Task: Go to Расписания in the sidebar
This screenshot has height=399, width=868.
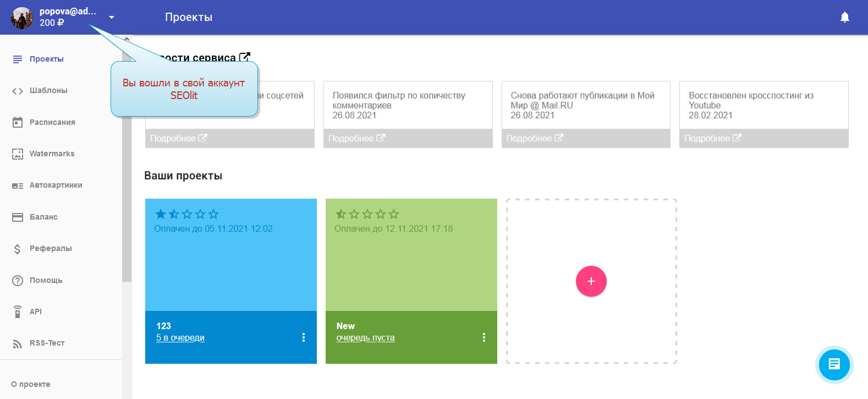Action: click(x=52, y=122)
